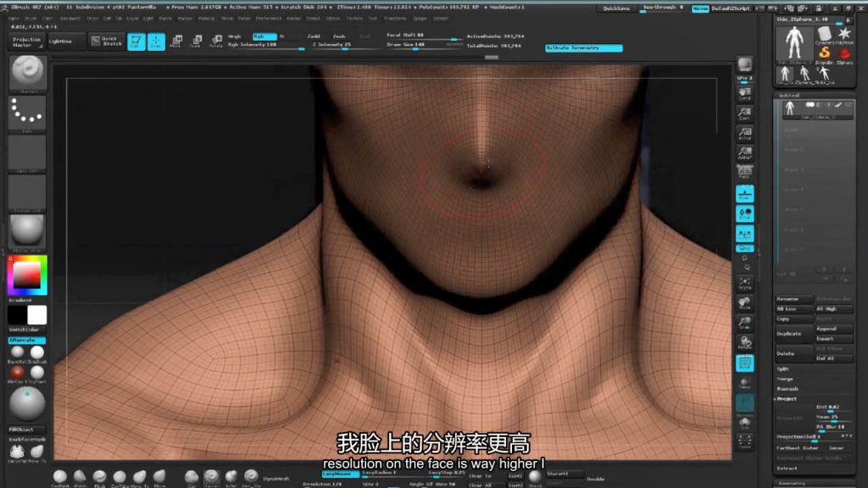868x488 pixels.
Task: Click the Scroll canvas icon
Action: pyautogui.click(x=744, y=93)
